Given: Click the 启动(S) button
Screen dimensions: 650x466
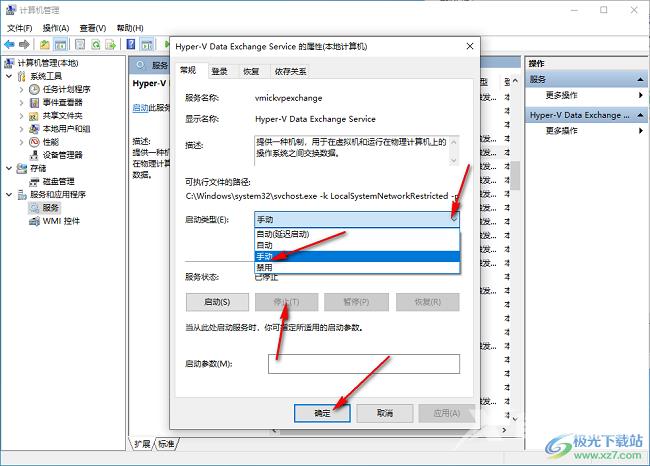Looking at the screenshot, I should [217, 302].
